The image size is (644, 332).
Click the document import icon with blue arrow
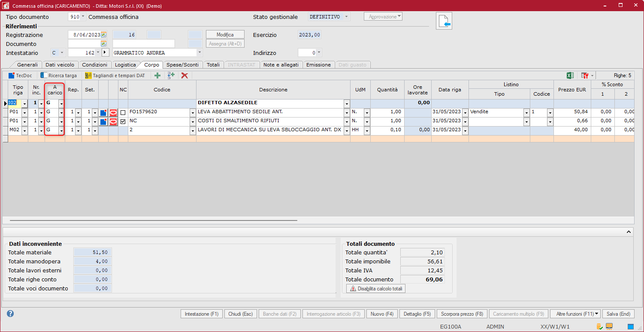coord(444,21)
